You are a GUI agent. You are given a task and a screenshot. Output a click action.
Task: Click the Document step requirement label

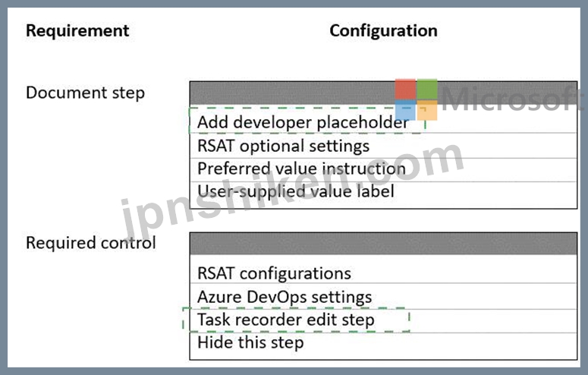click(85, 93)
